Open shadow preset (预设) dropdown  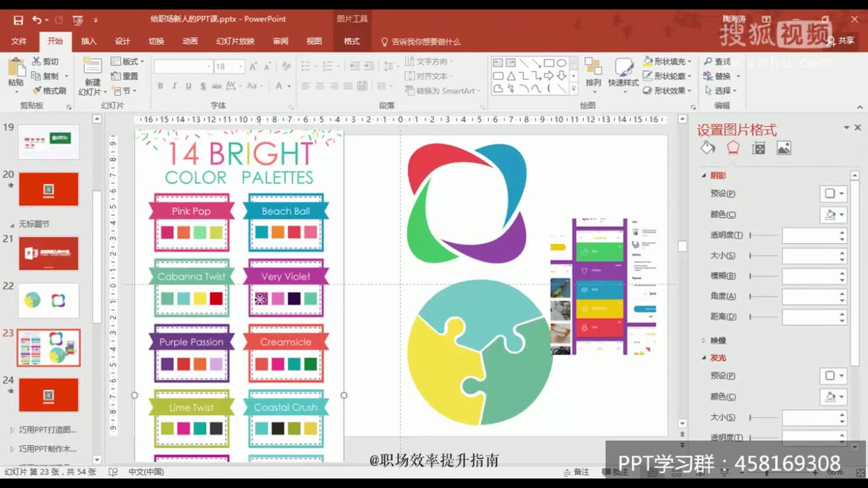(833, 193)
